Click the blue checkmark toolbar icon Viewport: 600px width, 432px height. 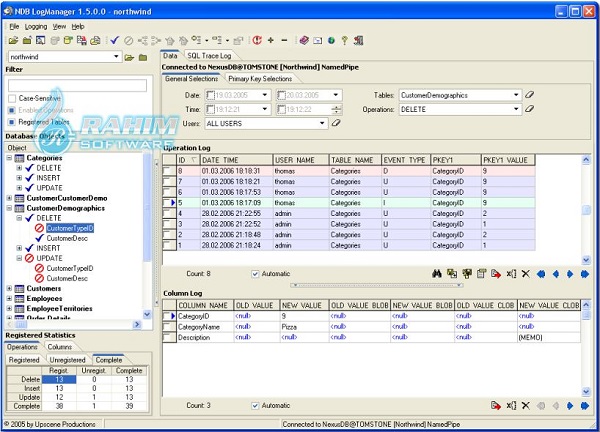point(115,40)
